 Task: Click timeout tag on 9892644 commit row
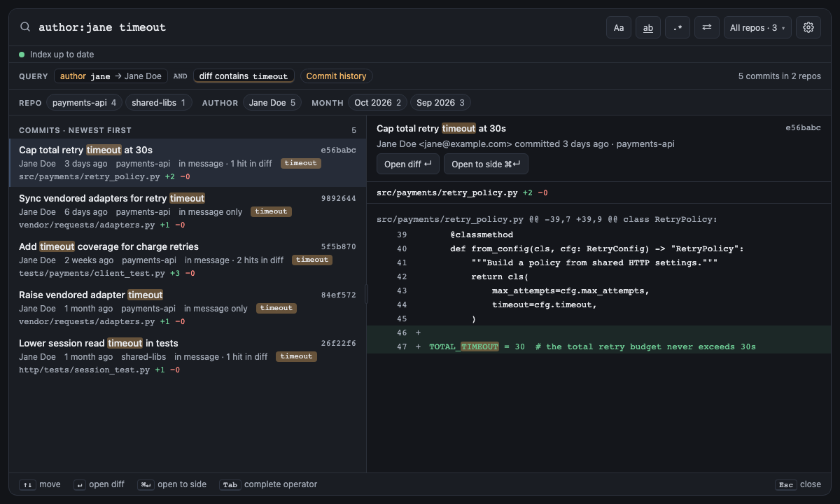(271, 211)
